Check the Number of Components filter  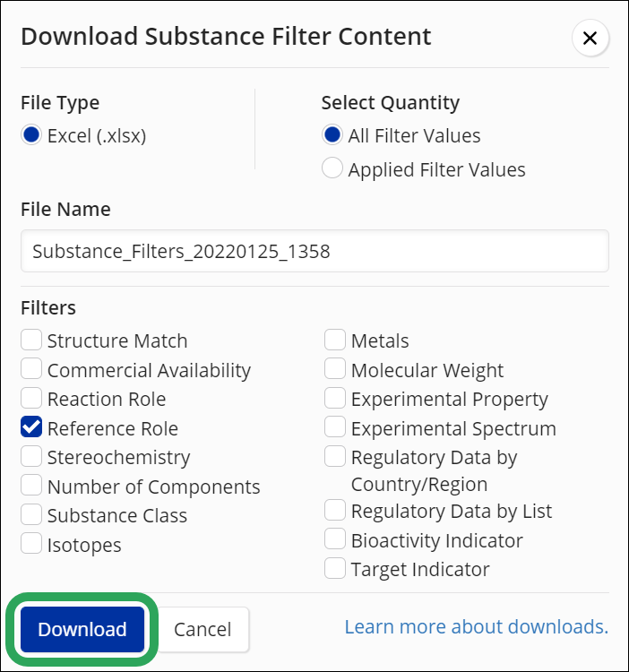pyautogui.click(x=31, y=485)
